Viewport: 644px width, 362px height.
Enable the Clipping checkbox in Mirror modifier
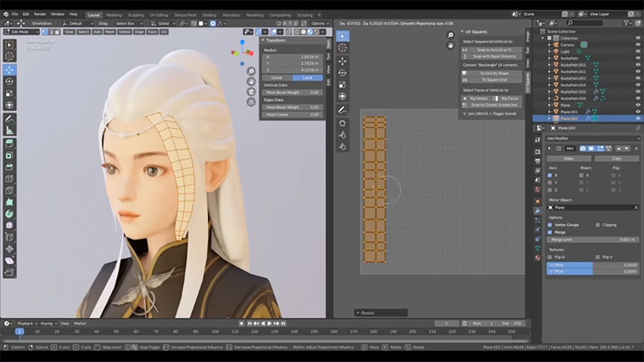coord(598,225)
